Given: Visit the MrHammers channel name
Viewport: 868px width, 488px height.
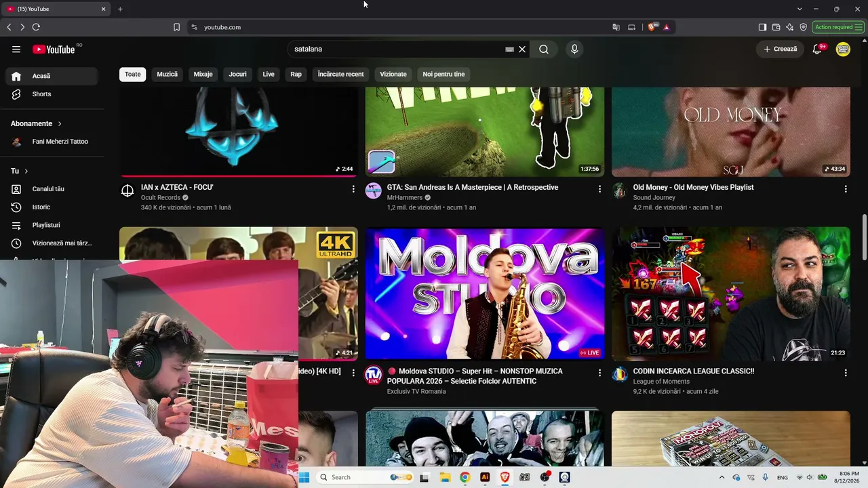Looking at the screenshot, I should (x=405, y=198).
